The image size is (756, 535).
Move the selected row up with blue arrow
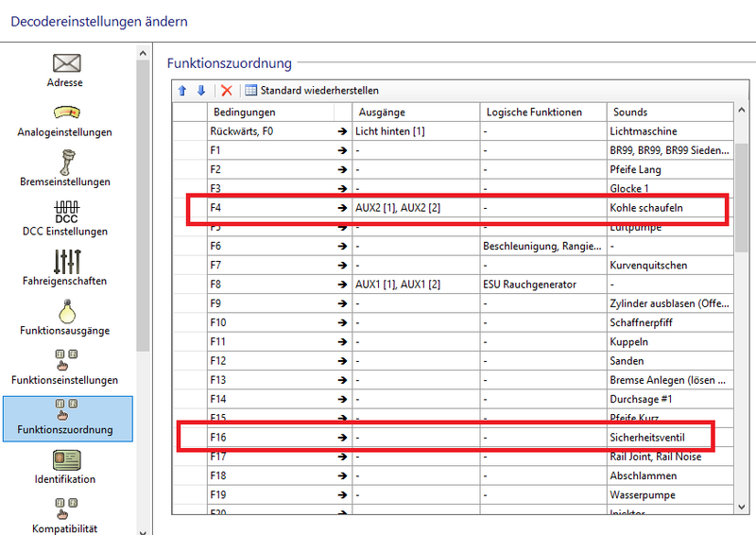[x=182, y=90]
